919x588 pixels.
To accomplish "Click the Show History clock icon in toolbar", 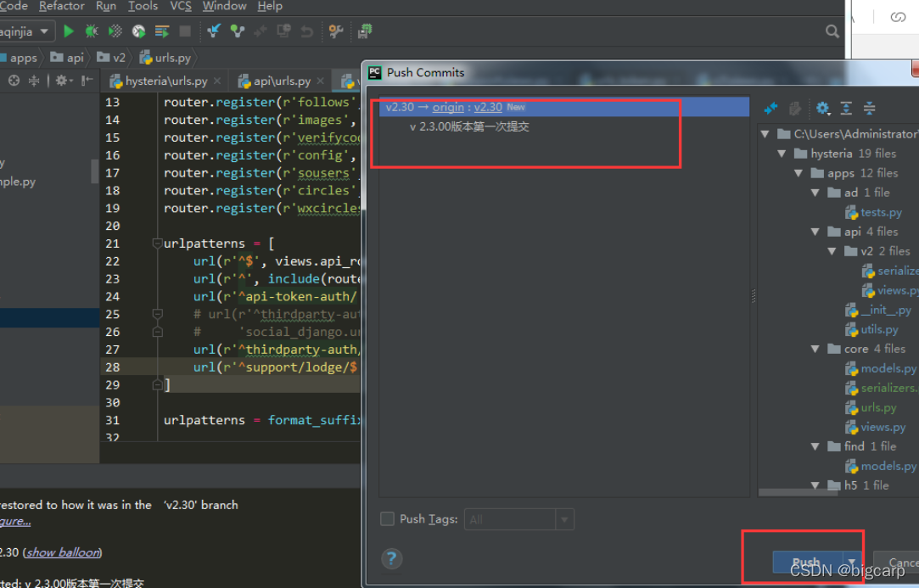I will pos(283,31).
